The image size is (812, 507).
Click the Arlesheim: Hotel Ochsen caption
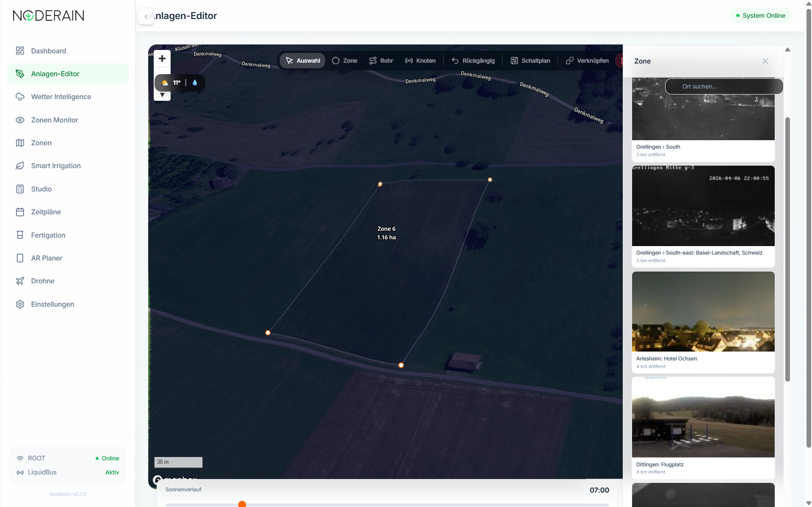[x=667, y=359]
